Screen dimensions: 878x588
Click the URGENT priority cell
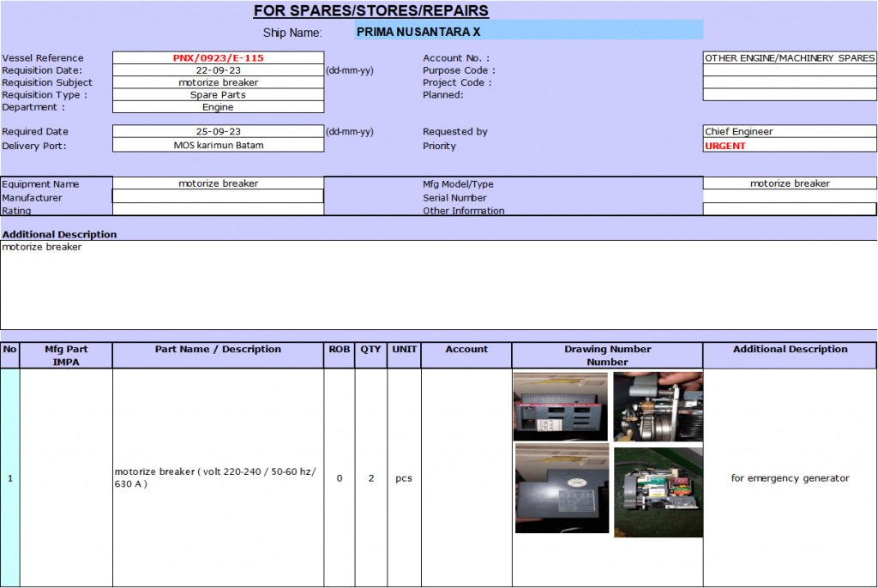pyautogui.click(x=789, y=146)
